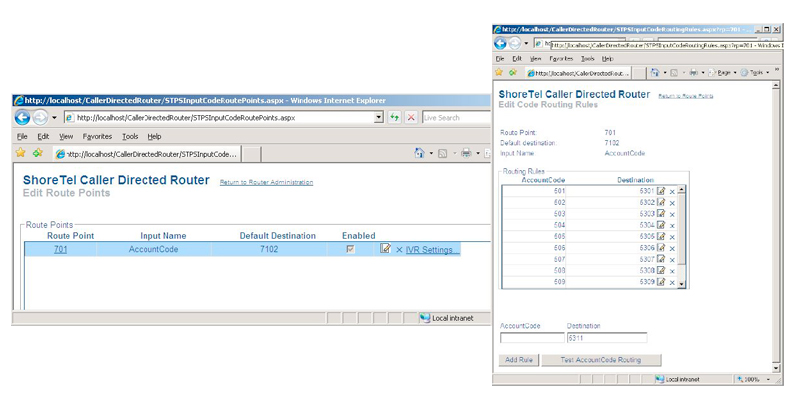The height and width of the screenshot is (400, 800).
Task: Delete the routing rule for AccountCode 503
Action: coord(672,214)
